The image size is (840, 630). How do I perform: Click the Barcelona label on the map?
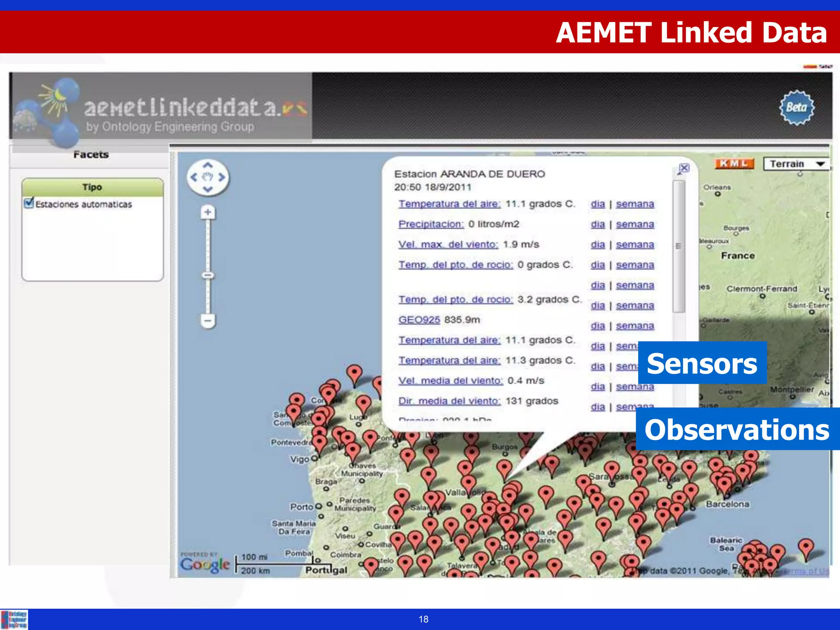pyautogui.click(x=727, y=504)
